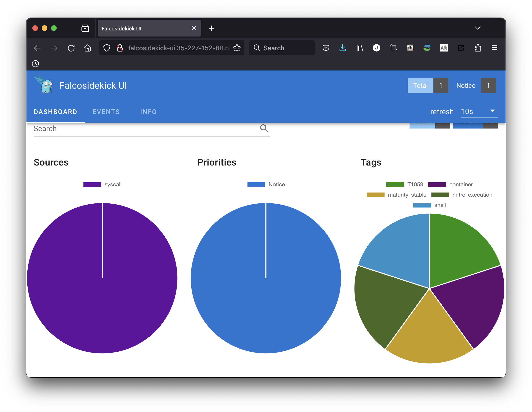Image resolution: width=532 pixels, height=412 pixels.
Task: Open the refresh interval 10s dropdown
Action: pyautogui.click(x=479, y=111)
